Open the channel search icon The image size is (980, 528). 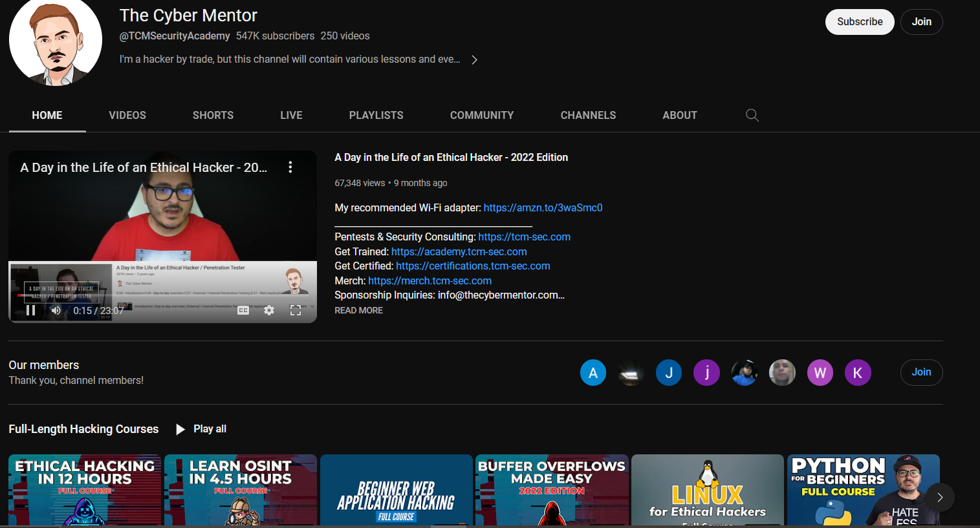(752, 114)
